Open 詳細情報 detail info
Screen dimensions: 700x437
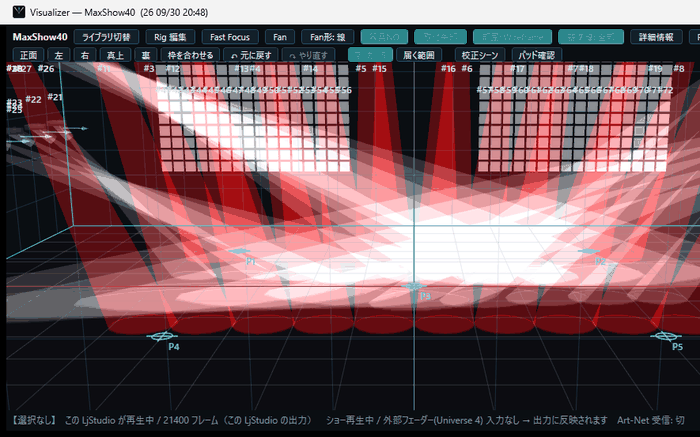(656, 37)
